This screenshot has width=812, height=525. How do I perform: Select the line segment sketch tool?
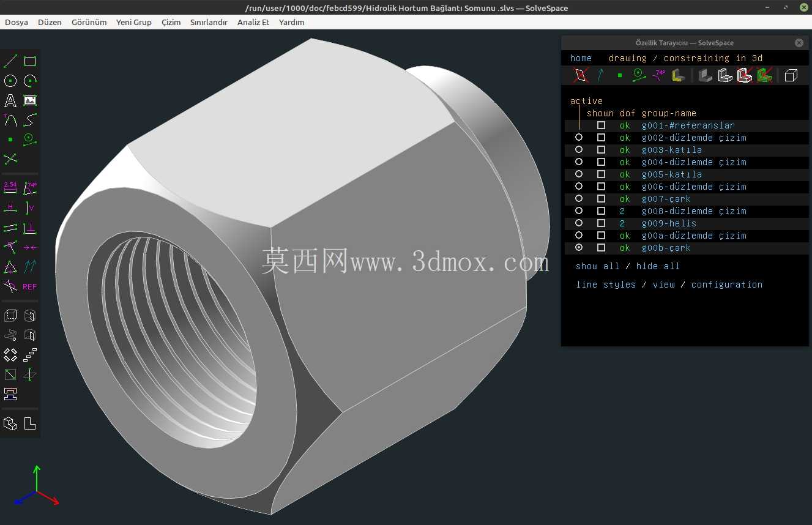[x=10, y=61]
